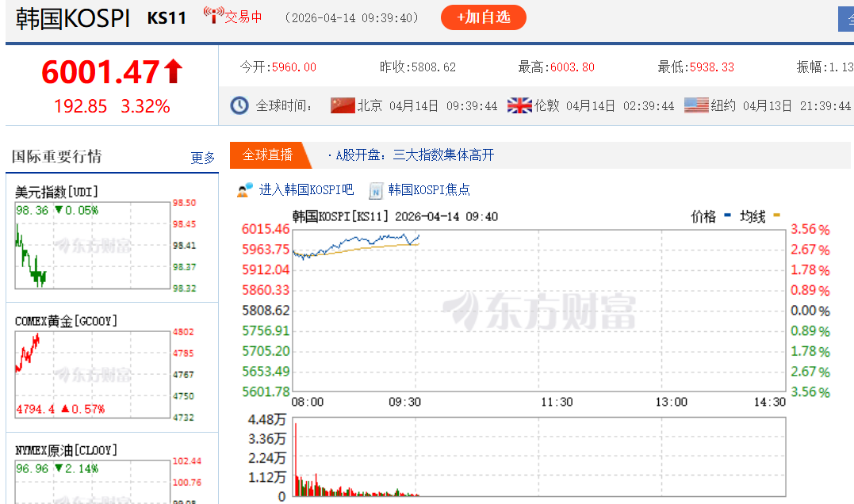Open the 更多 link for international quotes
The width and height of the screenshot is (854, 504).
tap(203, 158)
